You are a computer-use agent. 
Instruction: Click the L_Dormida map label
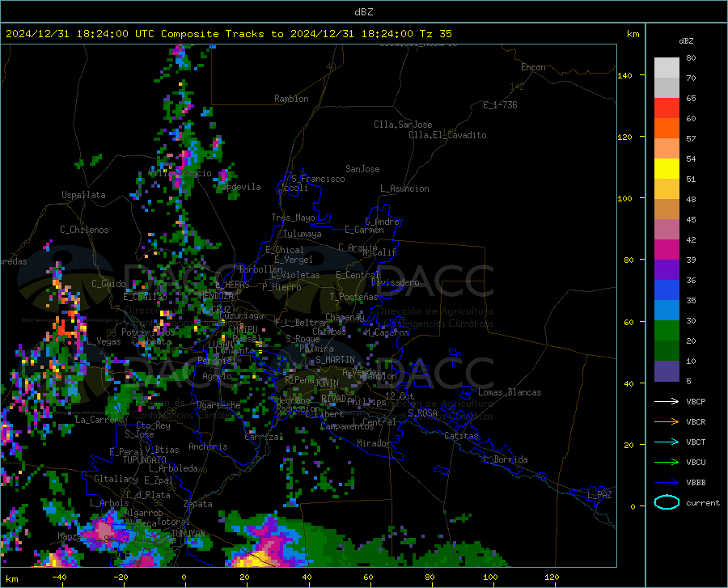(x=505, y=459)
